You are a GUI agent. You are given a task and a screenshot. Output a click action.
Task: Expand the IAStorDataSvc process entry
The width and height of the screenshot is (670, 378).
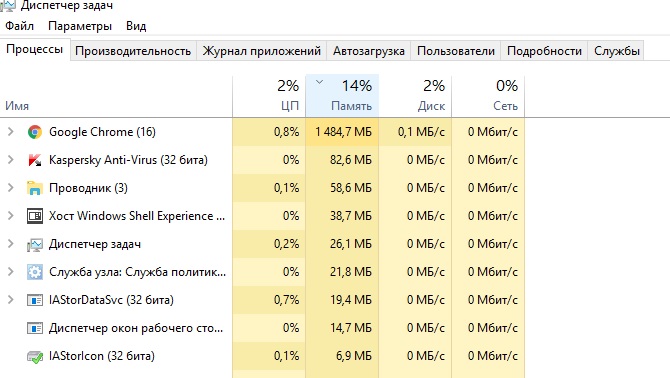pyautogui.click(x=11, y=300)
